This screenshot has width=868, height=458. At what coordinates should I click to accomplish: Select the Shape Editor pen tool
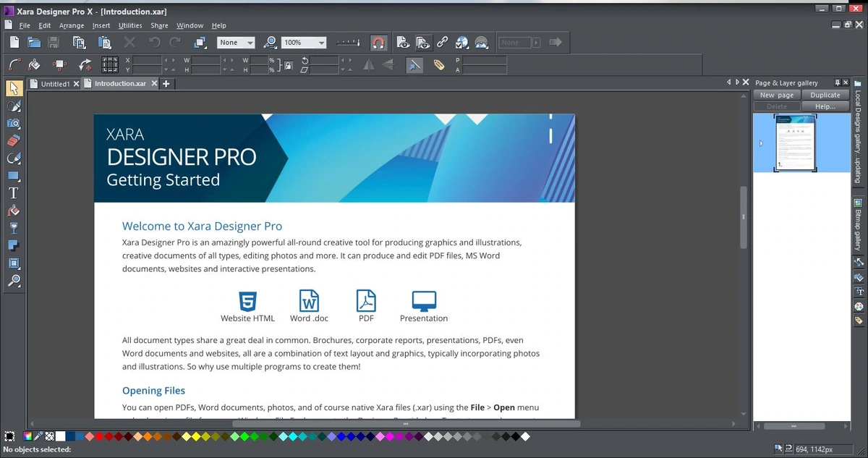coord(13,158)
